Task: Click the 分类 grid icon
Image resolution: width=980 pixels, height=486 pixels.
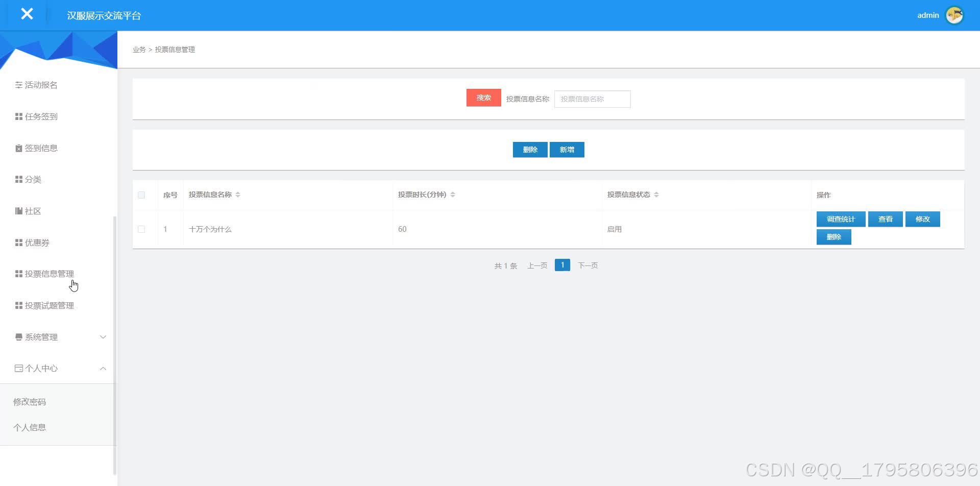Action: pos(18,179)
